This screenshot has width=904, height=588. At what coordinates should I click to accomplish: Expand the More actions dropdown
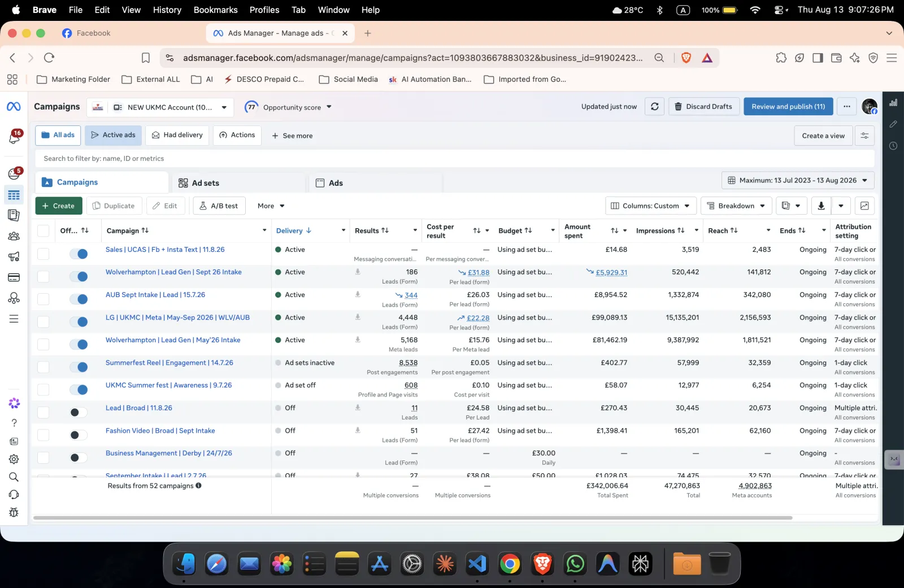click(x=271, y=206)
